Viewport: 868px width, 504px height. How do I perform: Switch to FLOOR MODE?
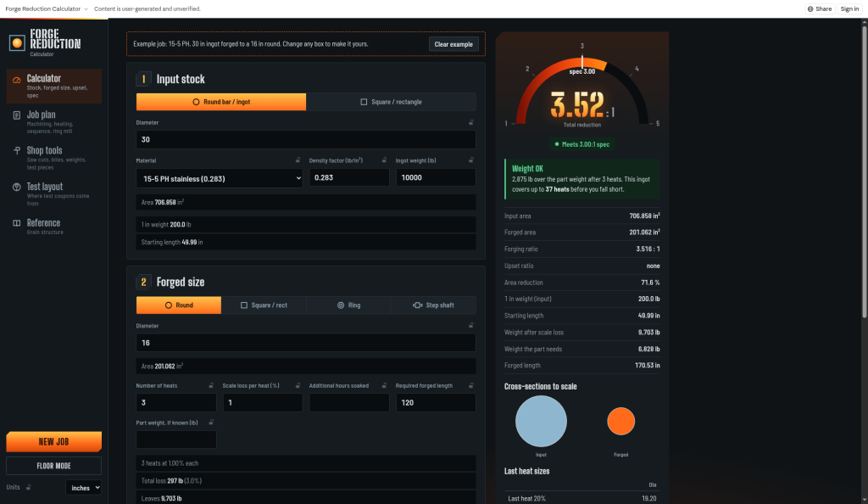point(53,466)
